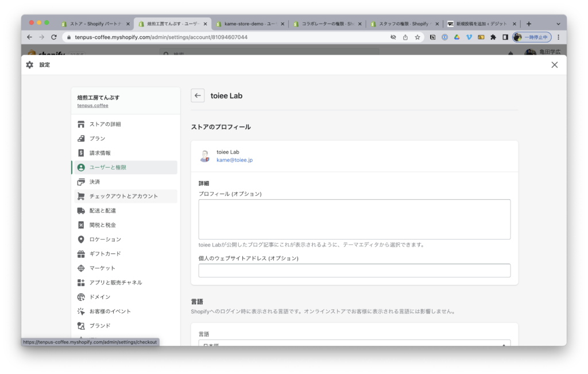Reload the page in the browser toolbar
This screenshot has height=374, width=588.
coord(54,37)
